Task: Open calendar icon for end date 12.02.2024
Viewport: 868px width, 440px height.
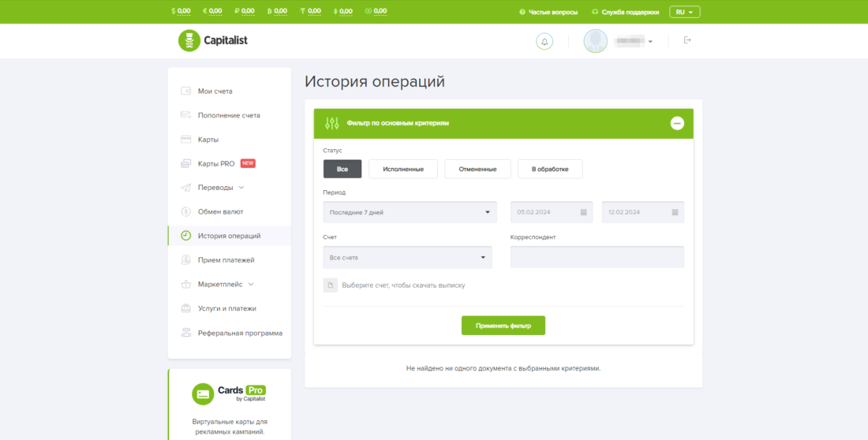Action: [x=675, y=212]
